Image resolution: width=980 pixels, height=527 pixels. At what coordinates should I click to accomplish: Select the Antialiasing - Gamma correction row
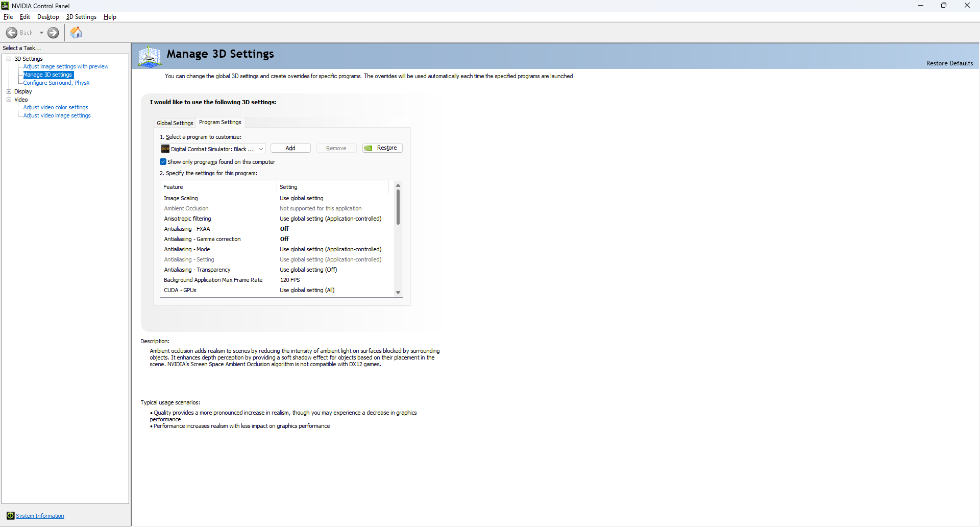277,239
